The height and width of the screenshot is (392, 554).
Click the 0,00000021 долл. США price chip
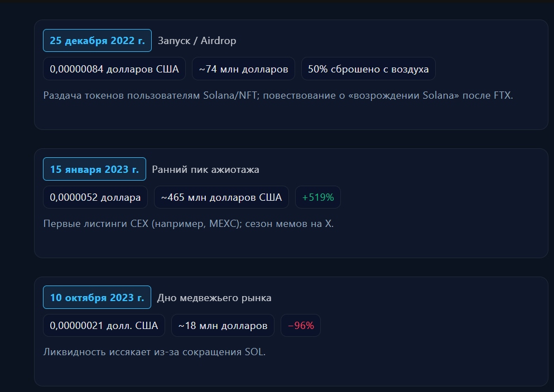point(104,326)
